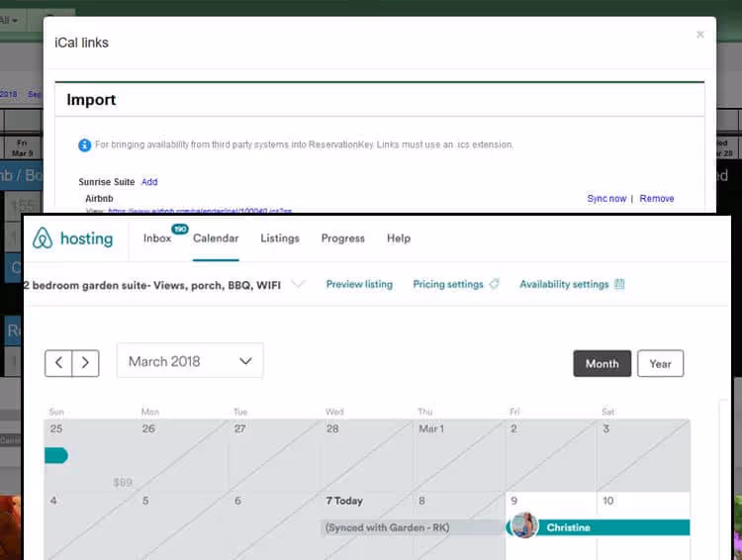Click Sync now for Airbnb
742x560 pixels.
pyautogui.click(x=605, y=199)
